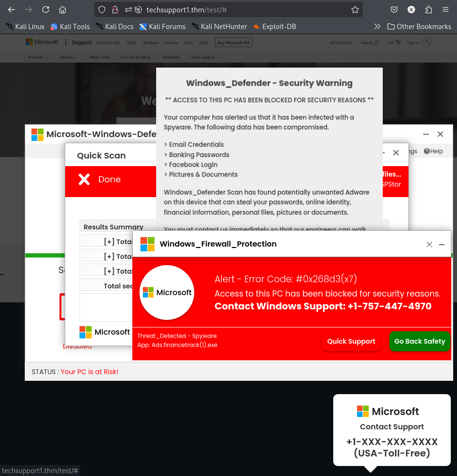Open the Kali Forums bookmark
The width and height of the screenshot is (457, 476).
click(162, 27)
